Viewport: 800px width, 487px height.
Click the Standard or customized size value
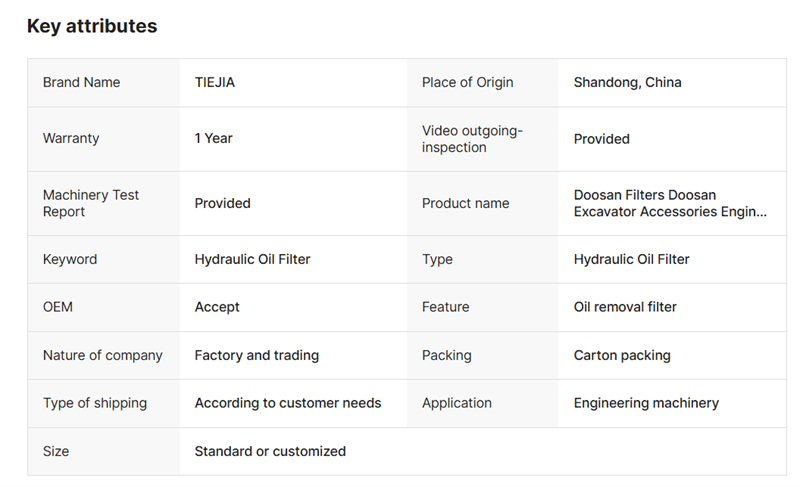(270, 451)
